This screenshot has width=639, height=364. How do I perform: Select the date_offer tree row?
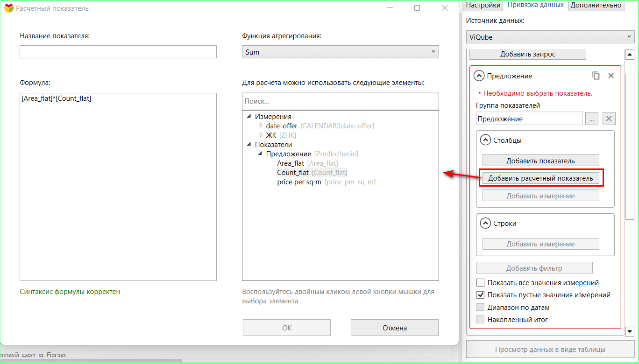coord(320,126)
